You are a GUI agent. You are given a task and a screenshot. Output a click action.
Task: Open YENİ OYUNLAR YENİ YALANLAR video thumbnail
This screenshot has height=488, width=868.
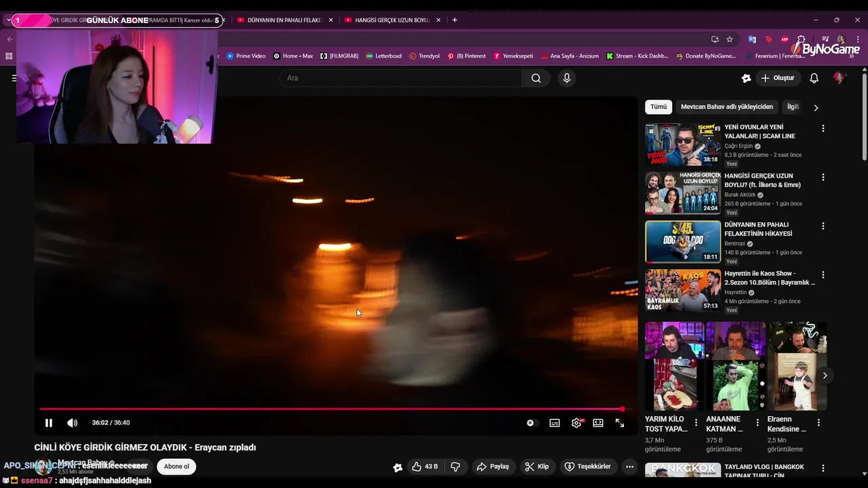pos(683,144)
